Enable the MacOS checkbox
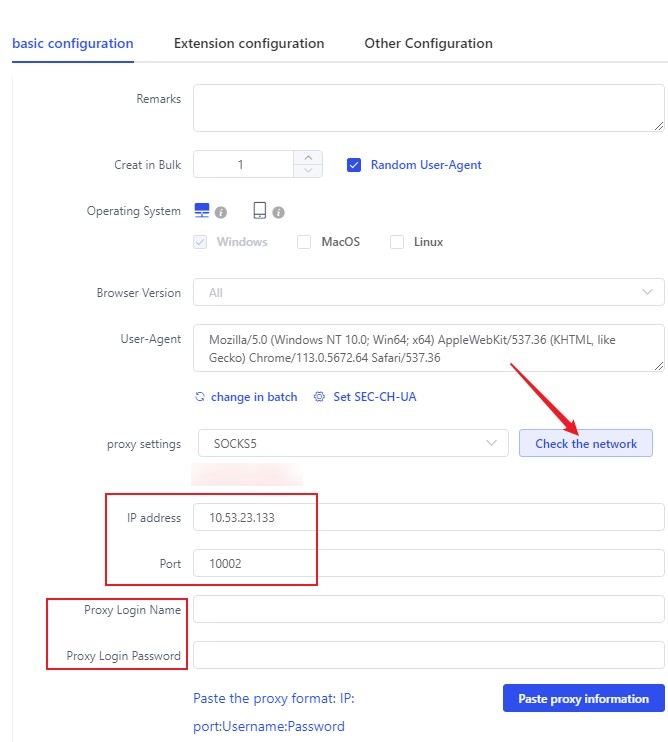The width and height of the screenshot is (668, 742). coord(304,242)
